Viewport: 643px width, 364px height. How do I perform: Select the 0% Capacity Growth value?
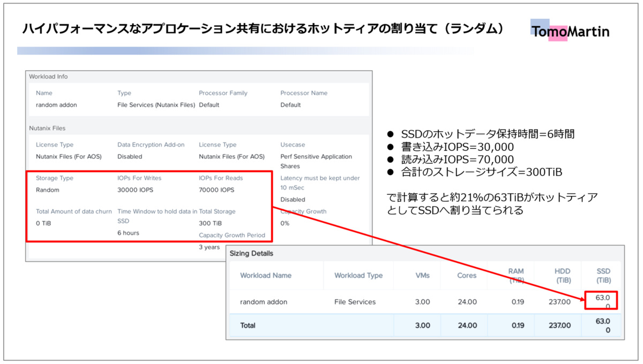285,223
